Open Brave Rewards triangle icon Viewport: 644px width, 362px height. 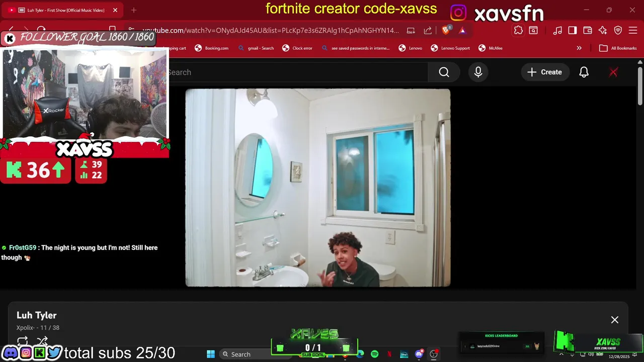[x=462, y=30]
